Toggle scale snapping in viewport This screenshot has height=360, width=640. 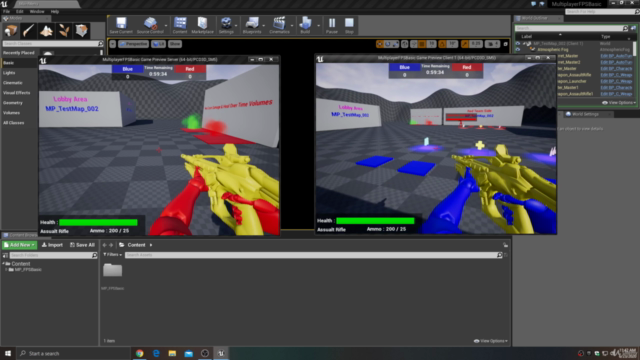[x=465, y=44]
